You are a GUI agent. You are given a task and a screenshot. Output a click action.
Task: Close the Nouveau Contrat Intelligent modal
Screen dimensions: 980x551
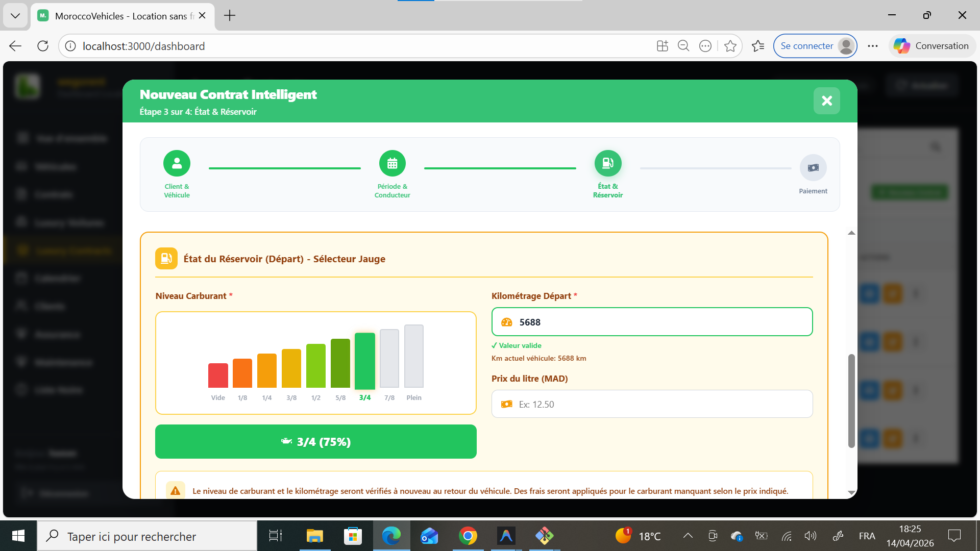826,101
